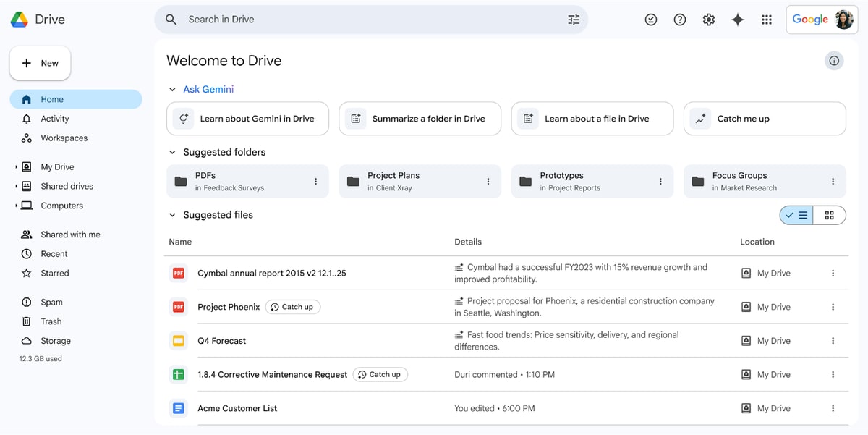Open Trash in the sidebar

coord(51,321)
